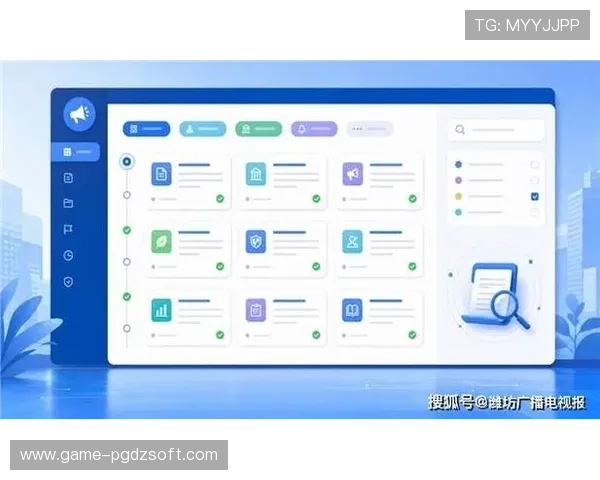Open the document page icon in sidebar
Screen dimensions: 600x480
tap(68, 178)
